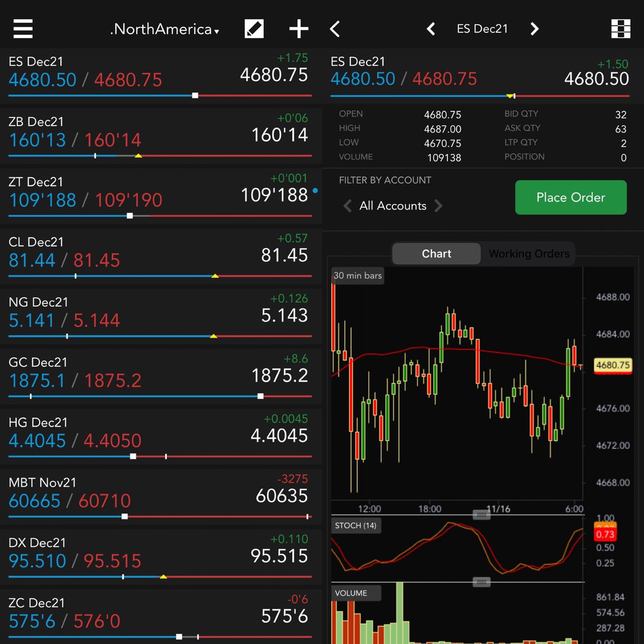This screenshot has width=644, height=644.
Task: Open the .NorthAmerica watchlist dropdown
Action: [164, 29]
